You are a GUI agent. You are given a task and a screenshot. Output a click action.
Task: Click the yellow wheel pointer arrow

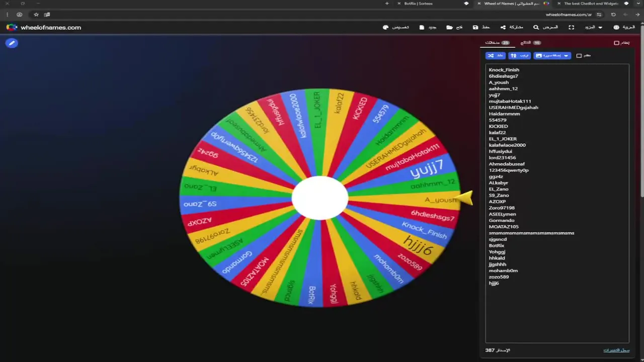click(465, 198)
